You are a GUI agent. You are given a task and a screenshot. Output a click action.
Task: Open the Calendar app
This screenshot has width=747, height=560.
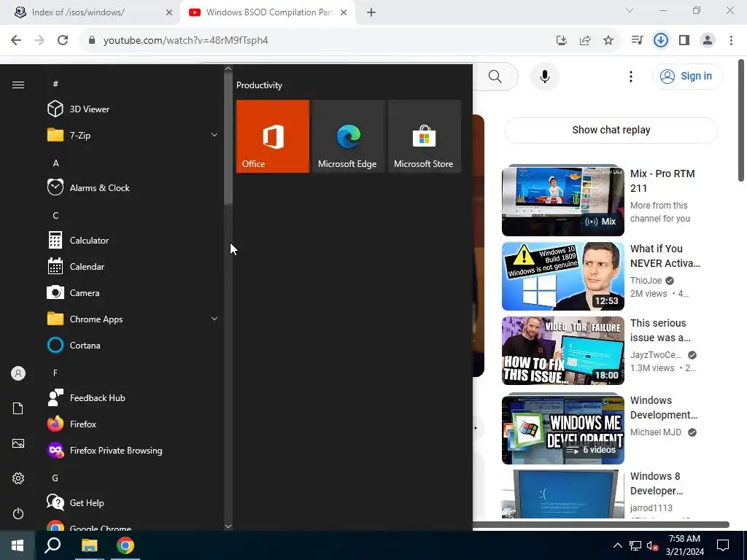(x=133, y=266)
